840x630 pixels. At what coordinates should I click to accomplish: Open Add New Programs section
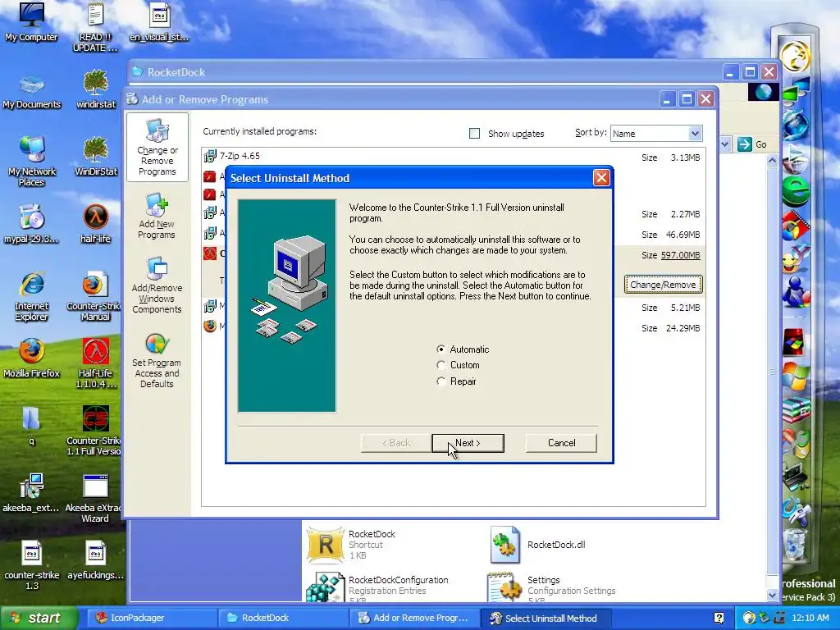(x=157, y=217)
